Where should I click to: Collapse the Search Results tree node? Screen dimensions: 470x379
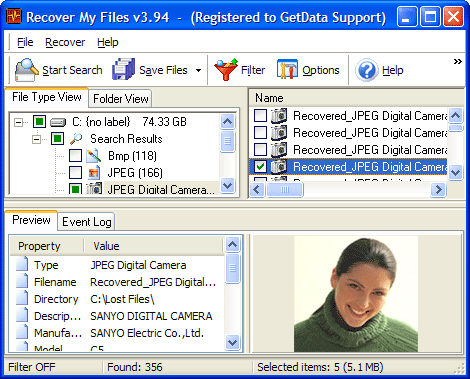pyautogui.click(x=37, y=139)
